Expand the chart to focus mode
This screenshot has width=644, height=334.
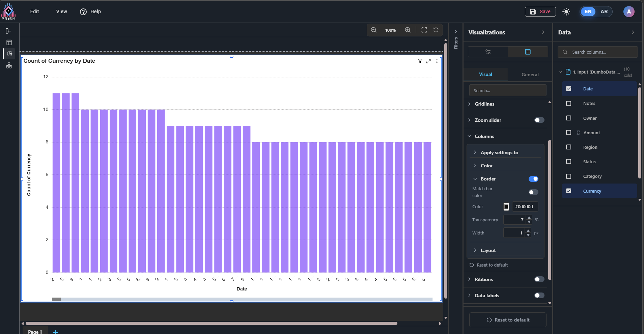pos(428,61)
